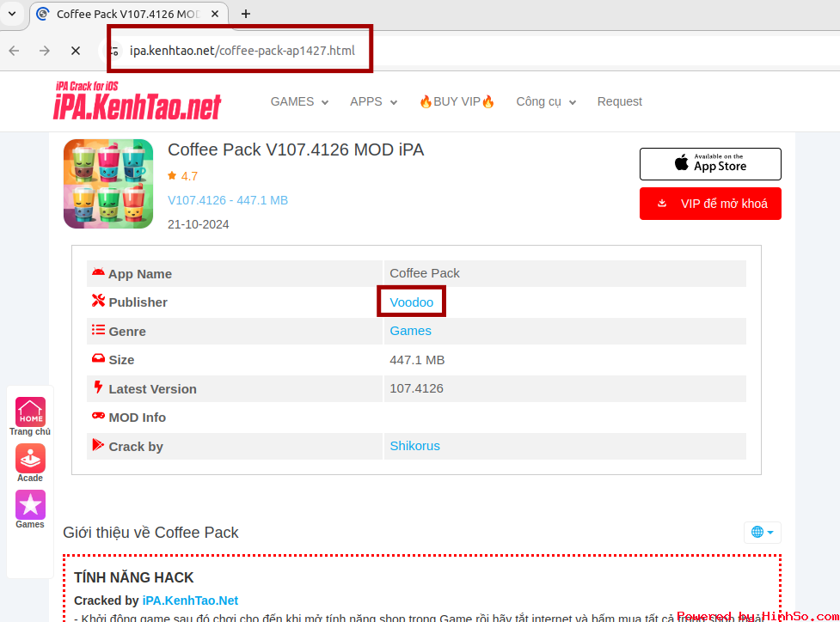Open the BUY VIP menu item
Screen dimensions: 840x622
point(457,101)
